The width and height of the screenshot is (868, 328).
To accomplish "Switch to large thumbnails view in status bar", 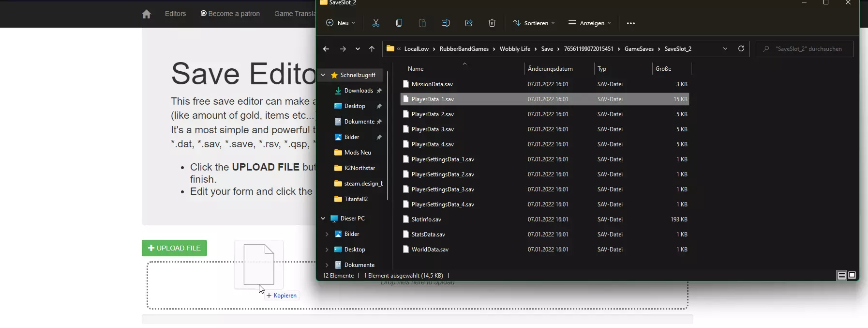I will point(852,275).
